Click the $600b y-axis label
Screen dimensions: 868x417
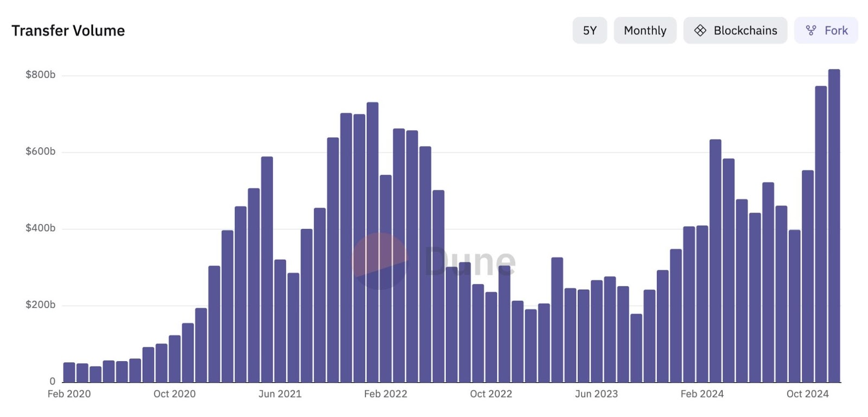41,151
